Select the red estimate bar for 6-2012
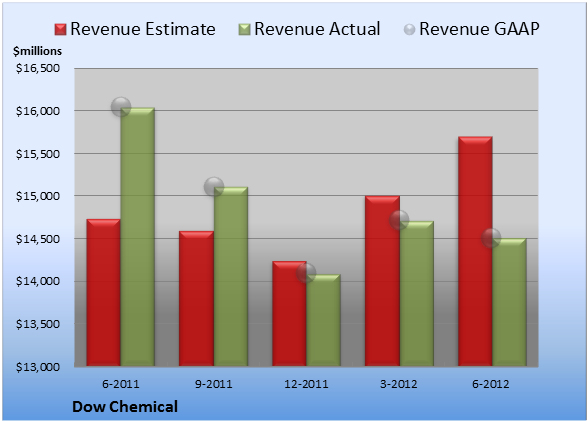The height and width of the screenshot is (422, 588). [x=475, y=251]
